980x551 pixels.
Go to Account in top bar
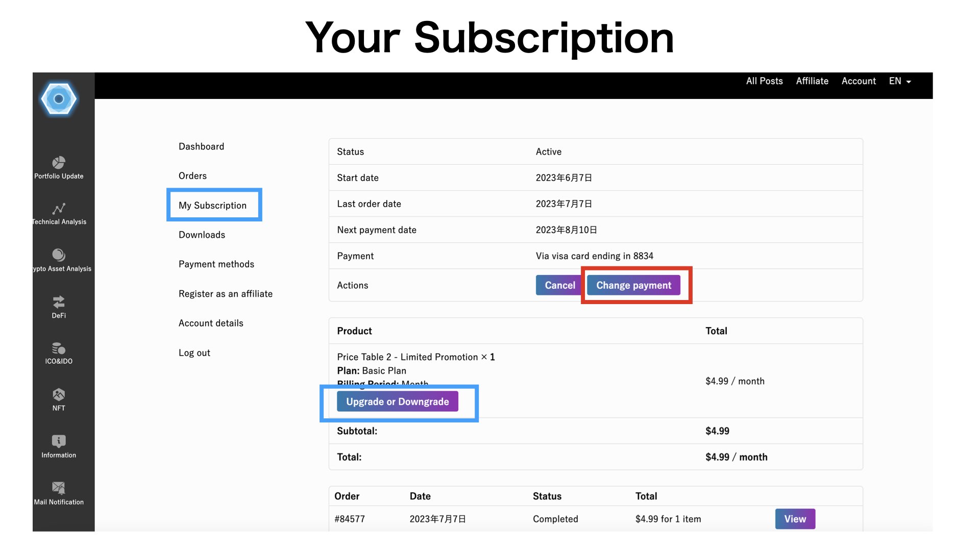click(859, 81)
